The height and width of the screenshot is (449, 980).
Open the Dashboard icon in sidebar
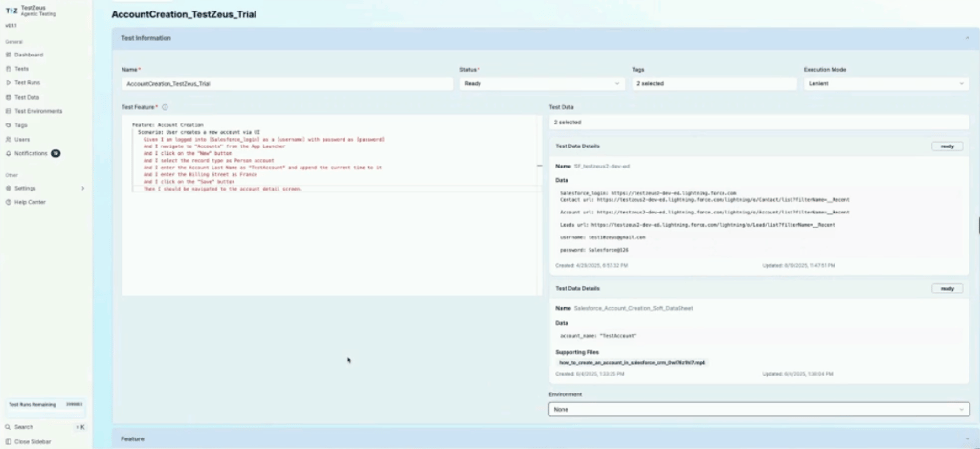8,55
